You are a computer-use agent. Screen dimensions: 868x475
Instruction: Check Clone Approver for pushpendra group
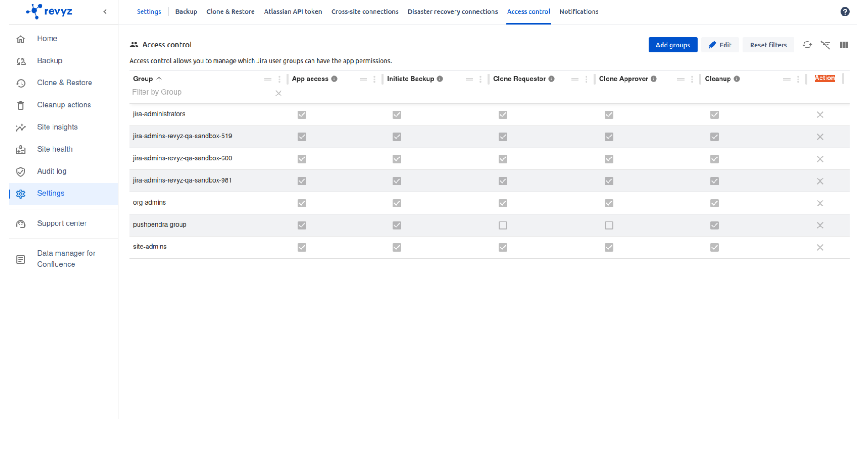click(x=609, y=226)
